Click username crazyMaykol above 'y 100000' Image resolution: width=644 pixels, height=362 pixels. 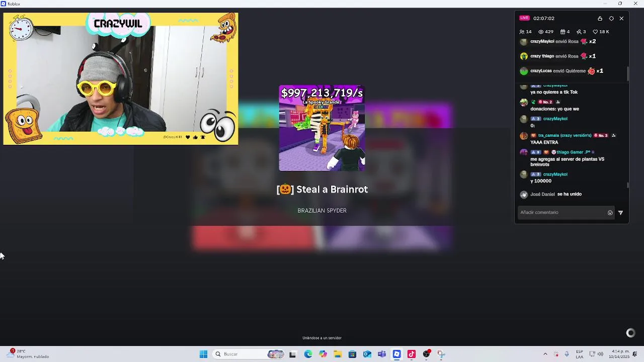[555, 174]
